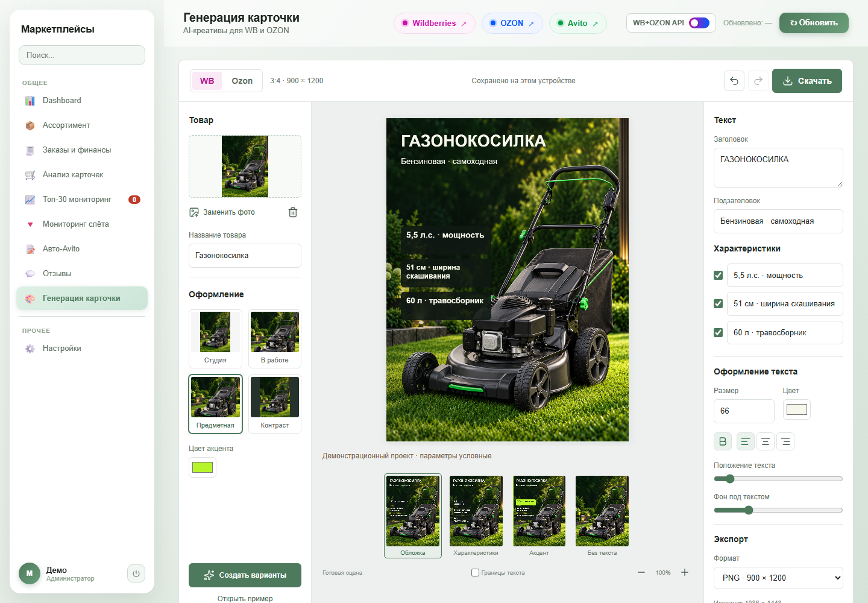The image size is (868, 603).
Task: Adjust the Положение текста slider
Action: 778,479
